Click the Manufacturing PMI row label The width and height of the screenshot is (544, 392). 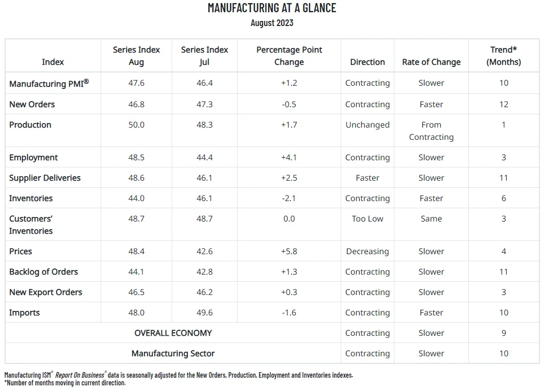click(49, 83)
